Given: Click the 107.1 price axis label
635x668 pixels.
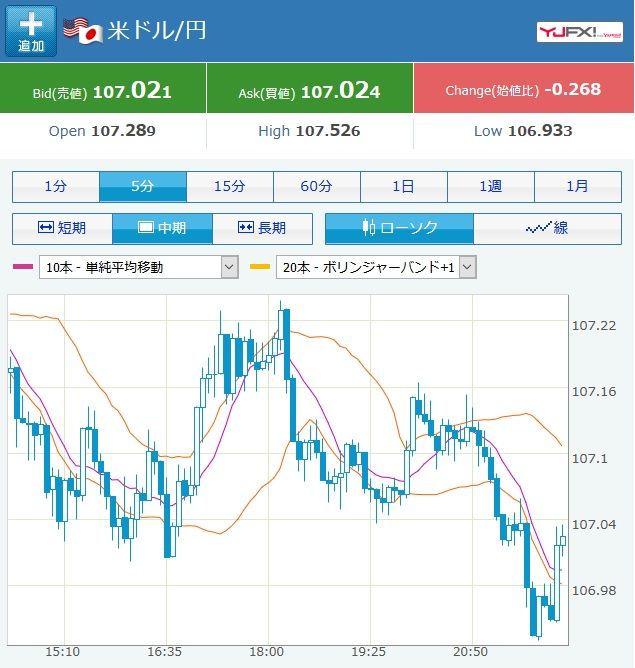Looking at the screenshot, I should [590, 459].
